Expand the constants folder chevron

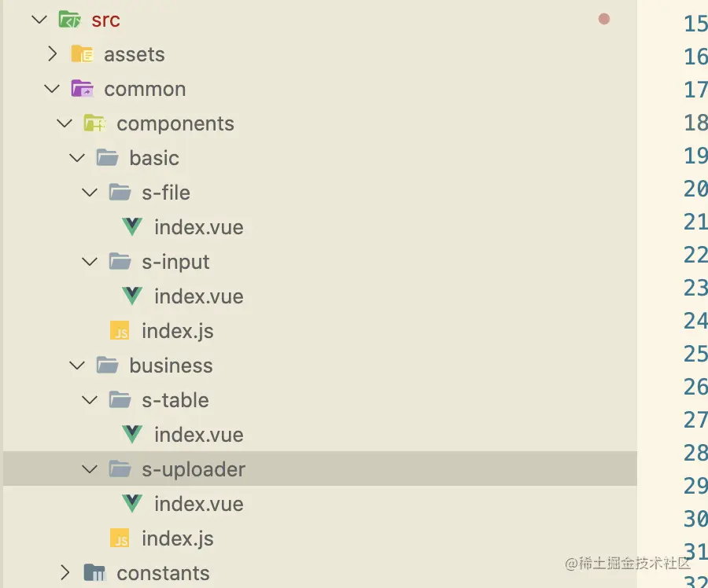pos(65,573)
